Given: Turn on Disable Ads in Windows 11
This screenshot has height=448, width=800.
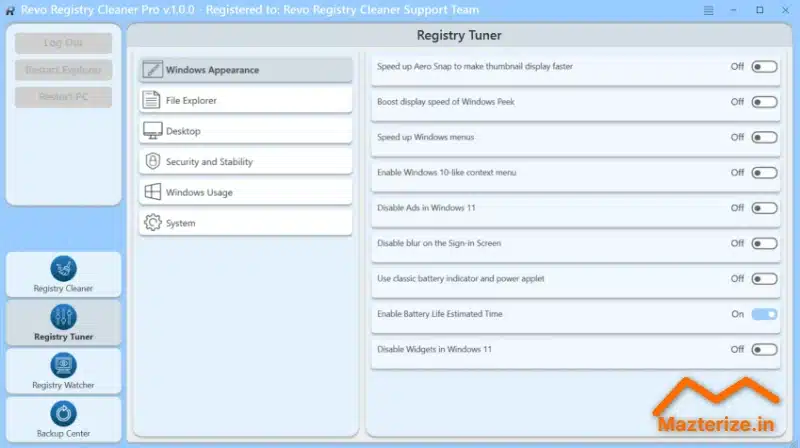Looking at the screenshot, I should click(x=764, y=208).
